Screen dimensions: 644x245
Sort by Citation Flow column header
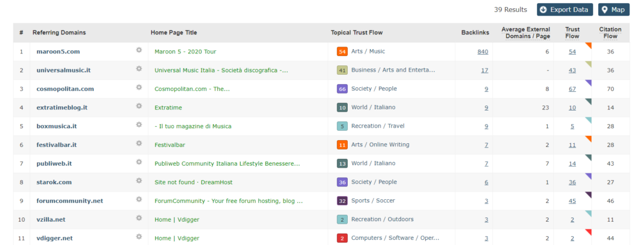[x=610, y=33]
